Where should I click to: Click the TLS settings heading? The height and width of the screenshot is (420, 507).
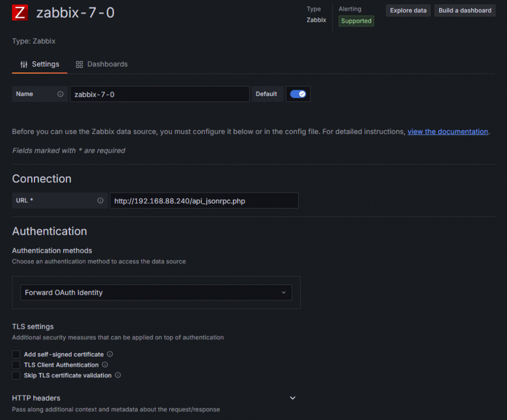(x=33, y=327)
